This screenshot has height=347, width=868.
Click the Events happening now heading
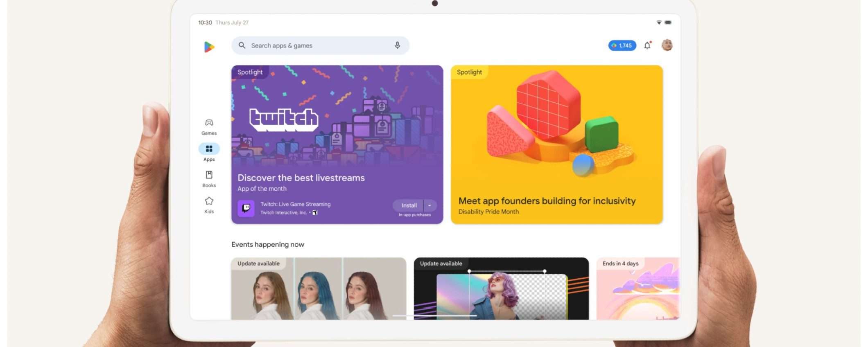pyautogui.click(x=268, y=244)
